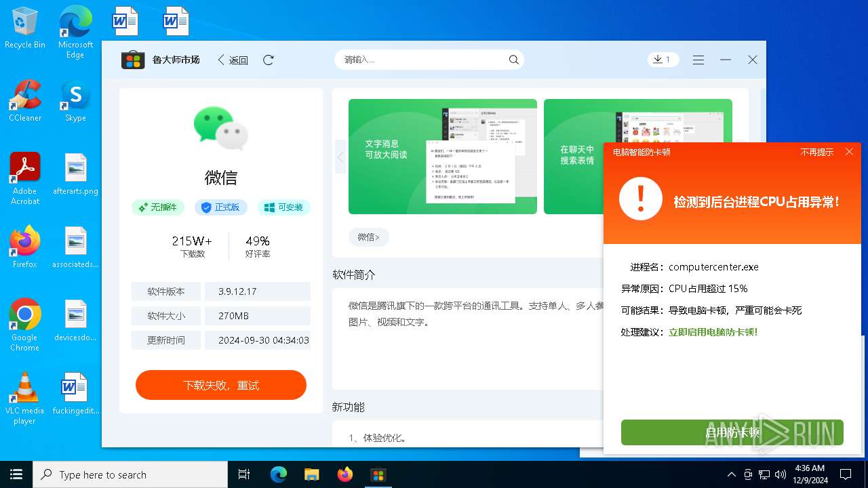
Task: Open the CCleaner desktop icon
Action: [x=25, y=101]
